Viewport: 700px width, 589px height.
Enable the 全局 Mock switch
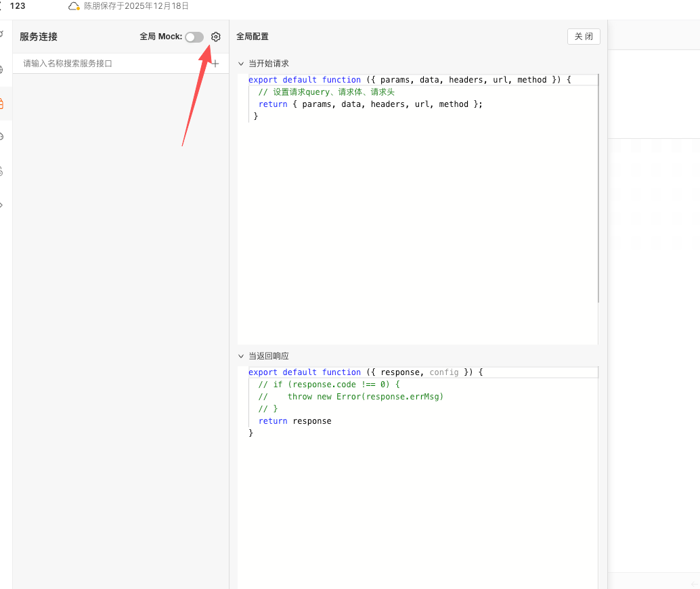pos(194,37)
